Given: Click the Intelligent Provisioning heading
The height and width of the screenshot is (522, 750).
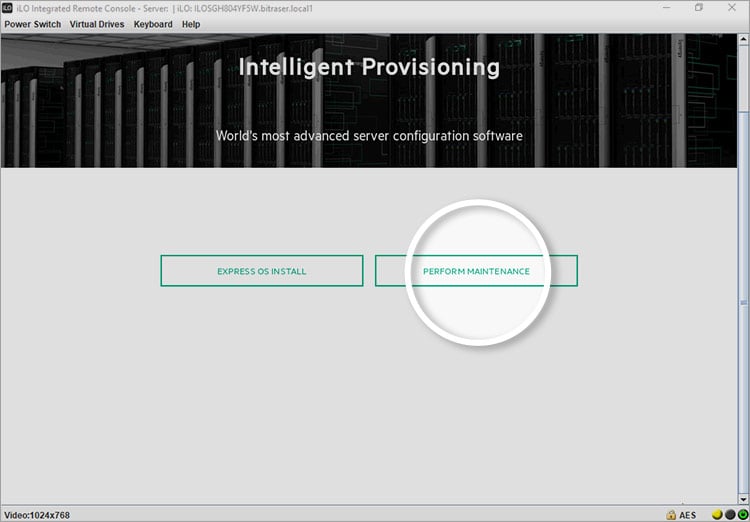Looking at the screenshot, I should click(369, 67).
